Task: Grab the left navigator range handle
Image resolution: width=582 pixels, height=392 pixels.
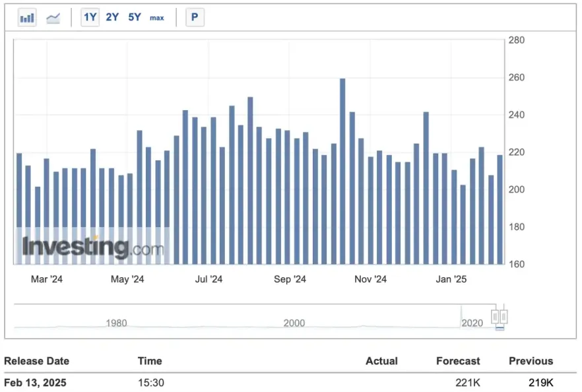Action: [495, 317]
